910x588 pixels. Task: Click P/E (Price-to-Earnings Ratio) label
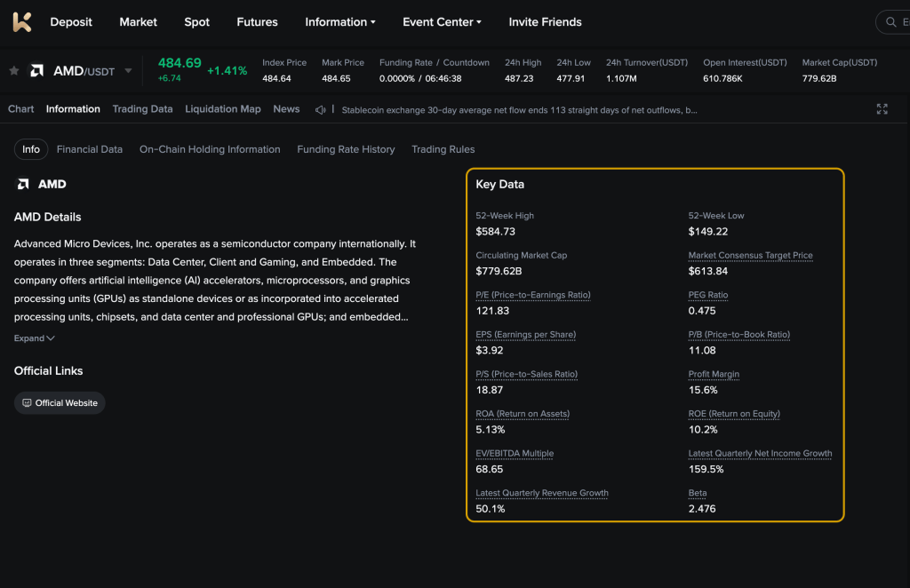click(x=533, y=295)
